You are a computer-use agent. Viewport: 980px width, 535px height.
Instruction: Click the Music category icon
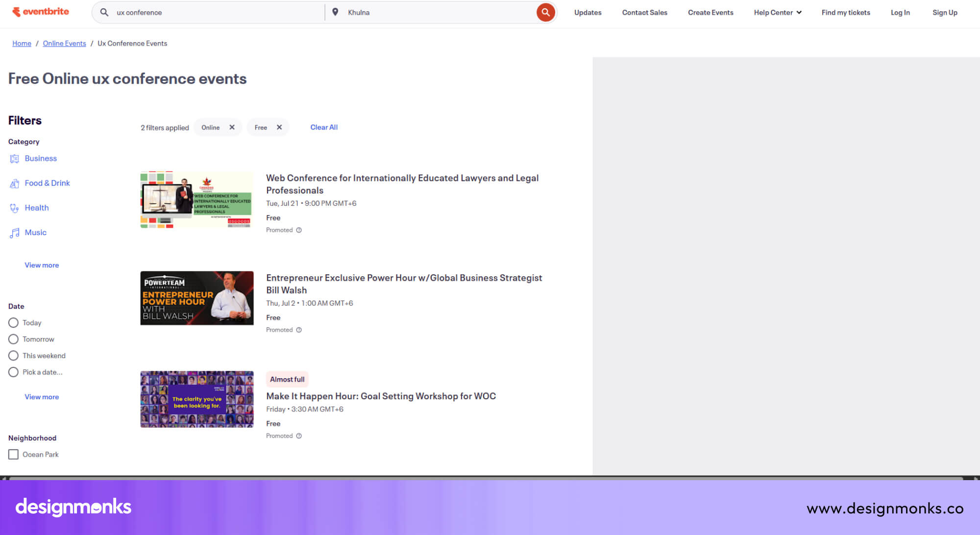(14, 233)
